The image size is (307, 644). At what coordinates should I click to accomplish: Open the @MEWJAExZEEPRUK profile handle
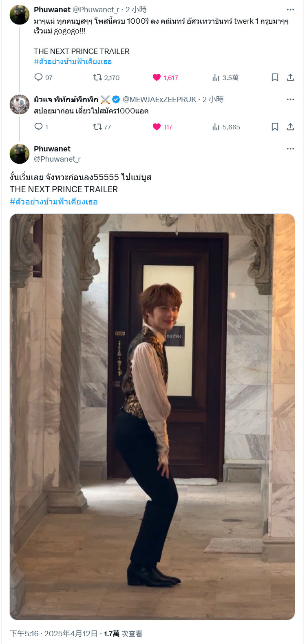[x=159, y=100]
